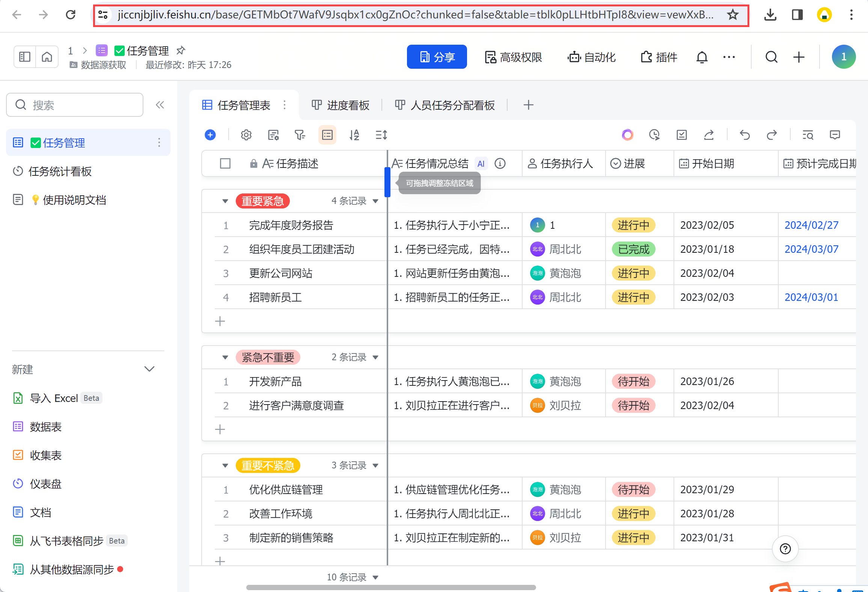Open the reminder clock icon in toolbar

click(x=654, y=135)
